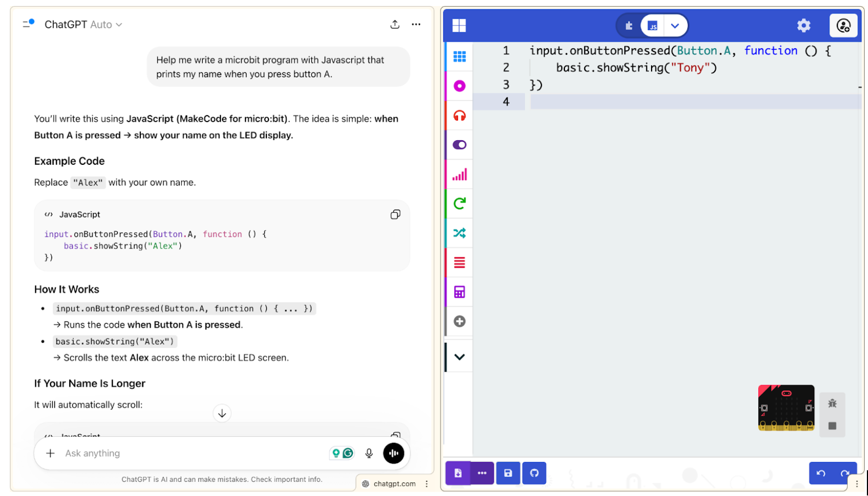Image resolution: width=868 pixels, height=496 pixels.
Task: Click the purple Download button
Action: pos(458,473)
